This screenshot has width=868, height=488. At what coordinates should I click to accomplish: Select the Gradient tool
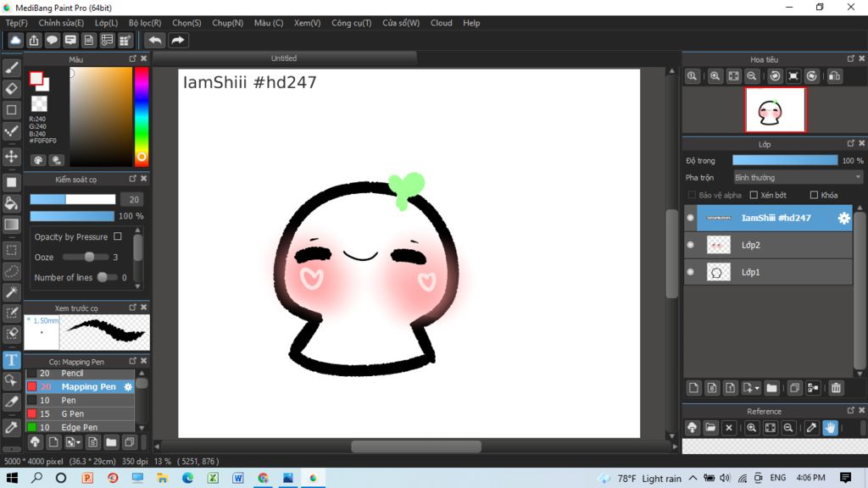12,224
